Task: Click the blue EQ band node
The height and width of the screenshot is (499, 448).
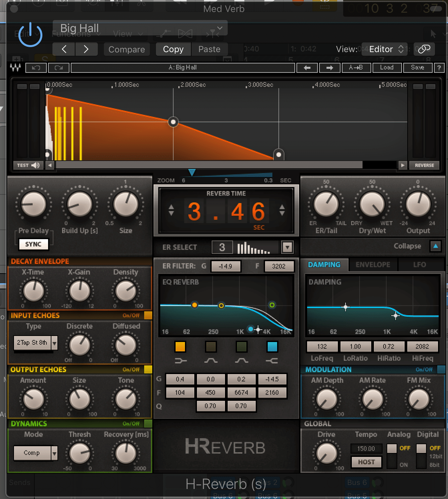Action: (x=251, y=329)
